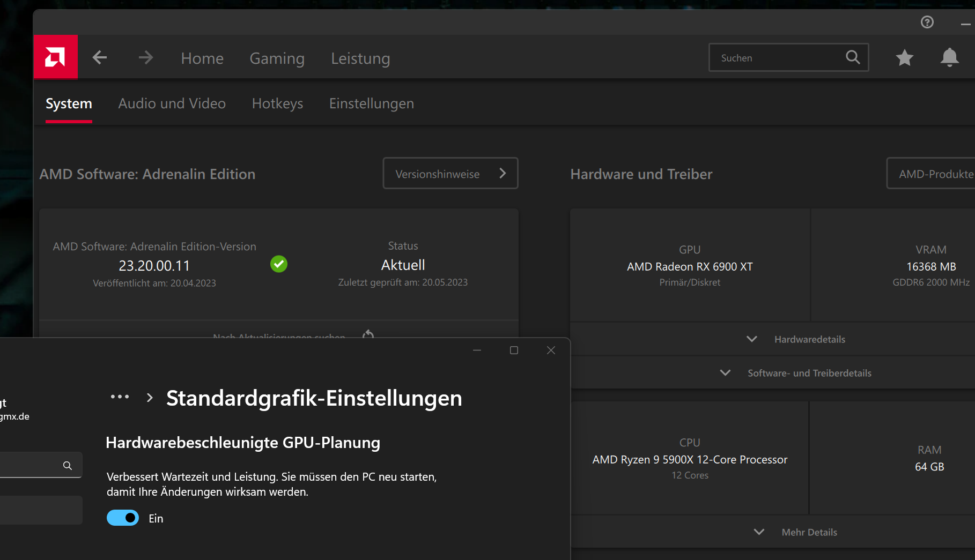Go forward with the right arrow
The image size is (975, 560).
click(146, 57)
